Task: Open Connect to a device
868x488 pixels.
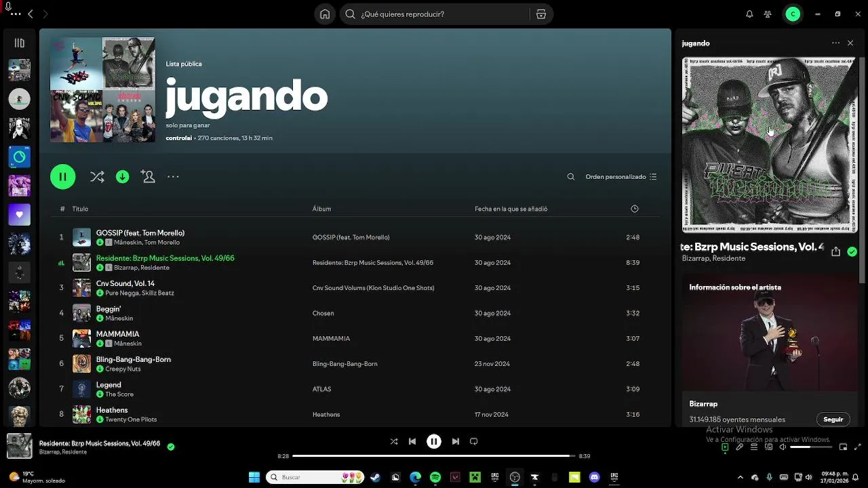Action: click(x=769, y=447)
